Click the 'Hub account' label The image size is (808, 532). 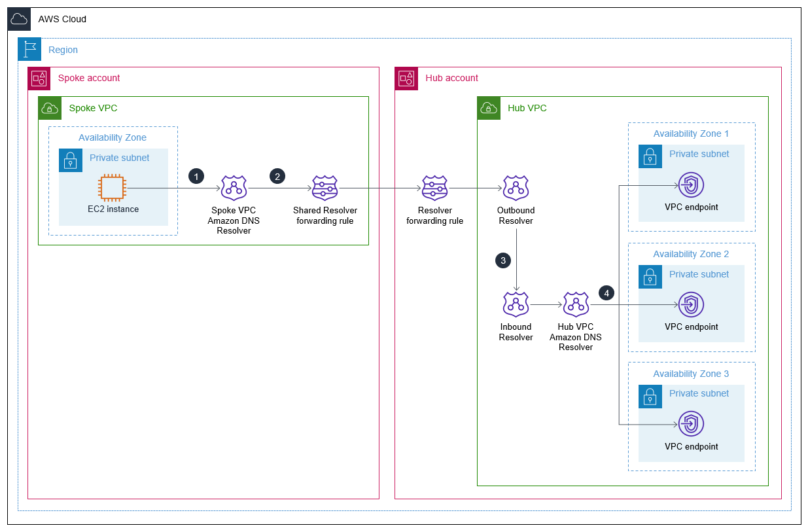pyautogui.click(x=452, y=78)
